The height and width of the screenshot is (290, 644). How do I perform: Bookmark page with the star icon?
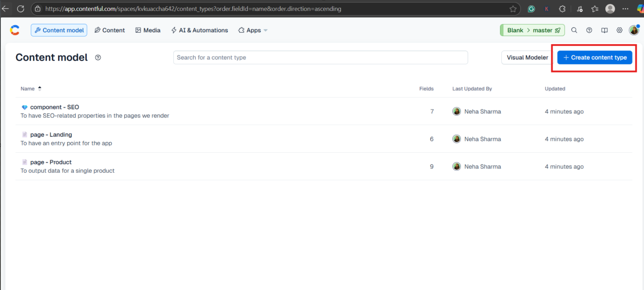pos(513,9)
